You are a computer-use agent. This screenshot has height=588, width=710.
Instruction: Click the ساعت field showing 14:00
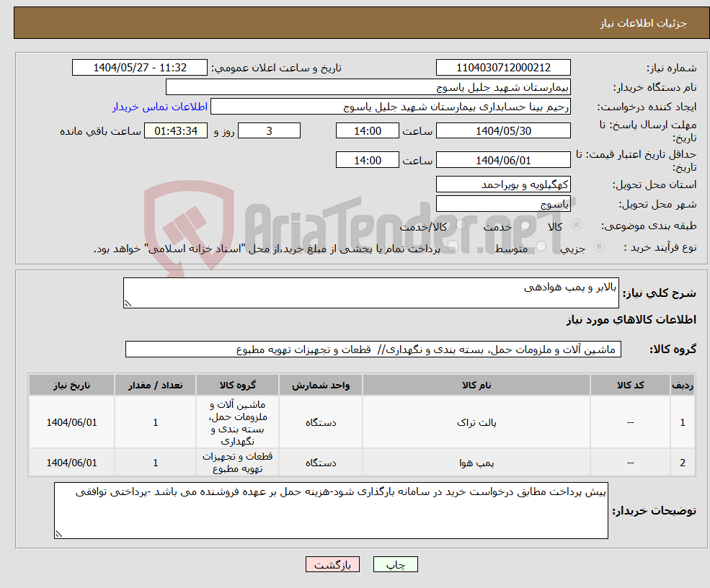pos(368,130)
